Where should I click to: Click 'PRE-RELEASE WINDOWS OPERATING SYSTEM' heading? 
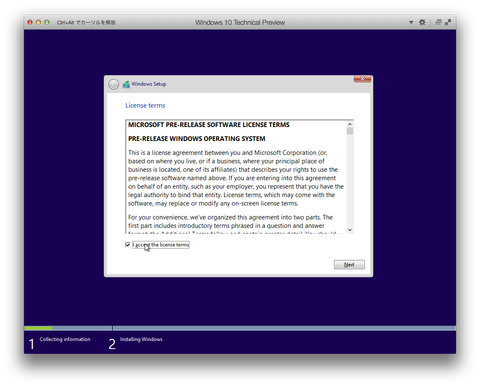tap(197, 139)
